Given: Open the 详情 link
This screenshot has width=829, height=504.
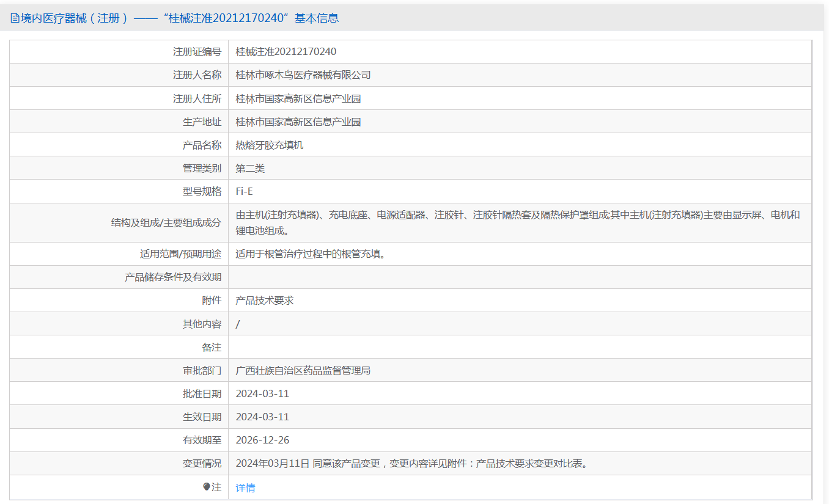Looking at the screenshot, I should (245, 488).
